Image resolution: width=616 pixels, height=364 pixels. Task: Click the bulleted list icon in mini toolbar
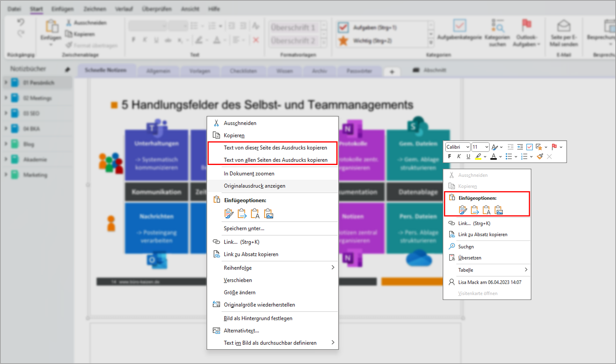point(509,156)
